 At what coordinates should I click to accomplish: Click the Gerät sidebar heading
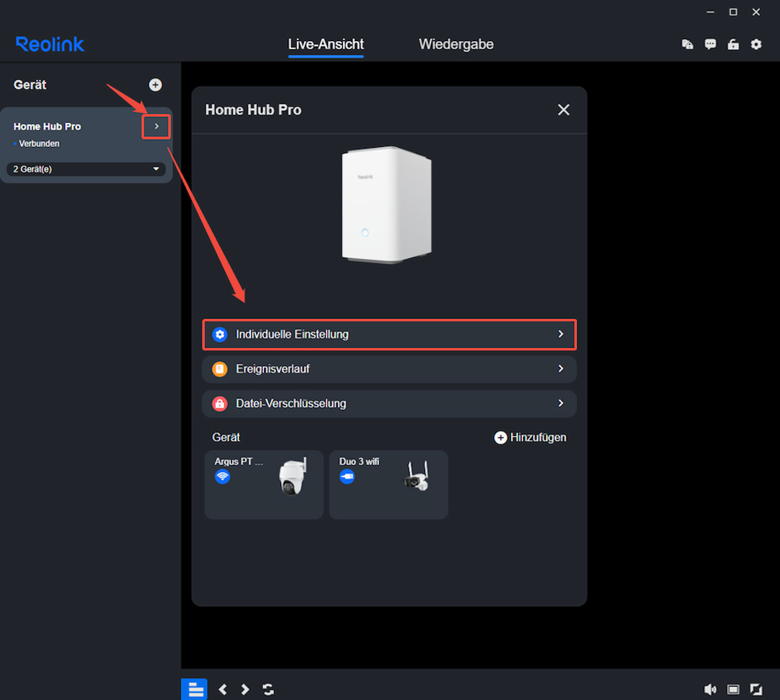(30, 84)
